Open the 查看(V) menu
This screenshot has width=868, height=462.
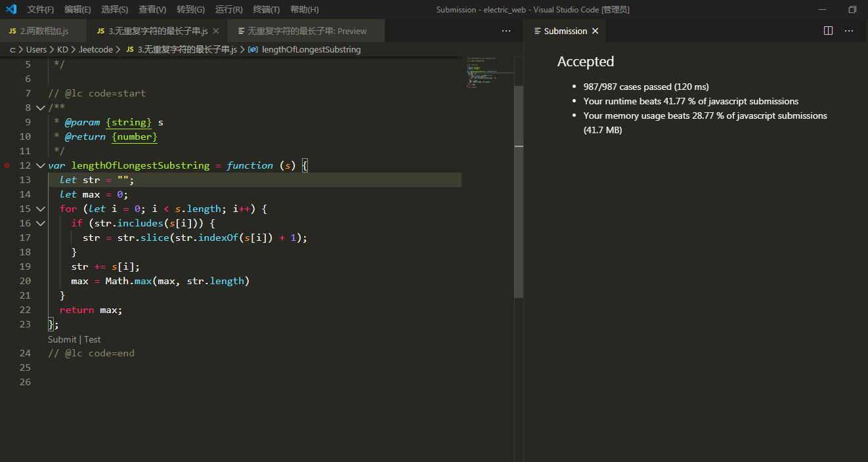click(152, 10)
